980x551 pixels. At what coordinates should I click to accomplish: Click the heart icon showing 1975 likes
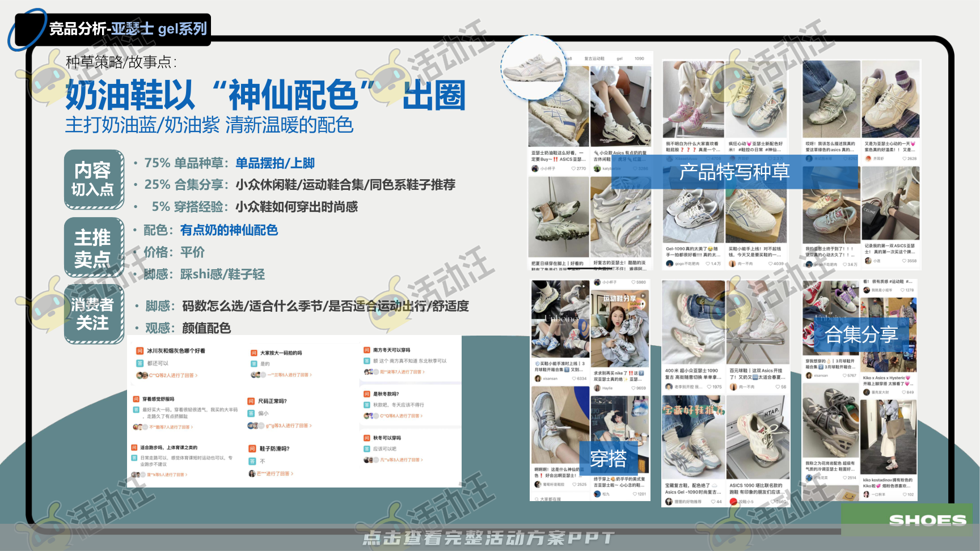[x=709, y=387]
